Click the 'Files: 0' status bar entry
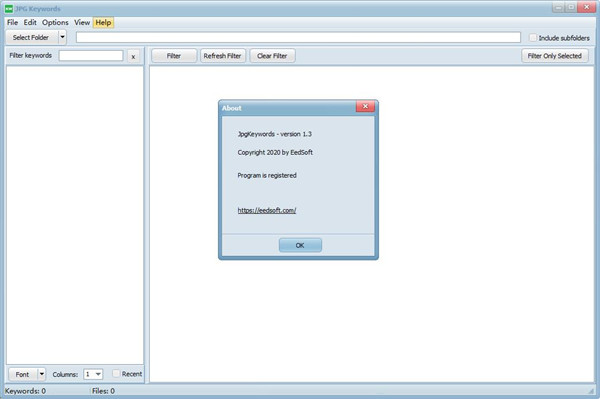The width and height of the screenshot is (600, 399). coord(103,391)
